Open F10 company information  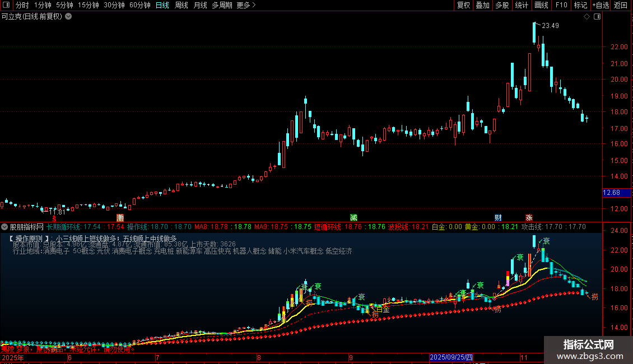[561, 5]
